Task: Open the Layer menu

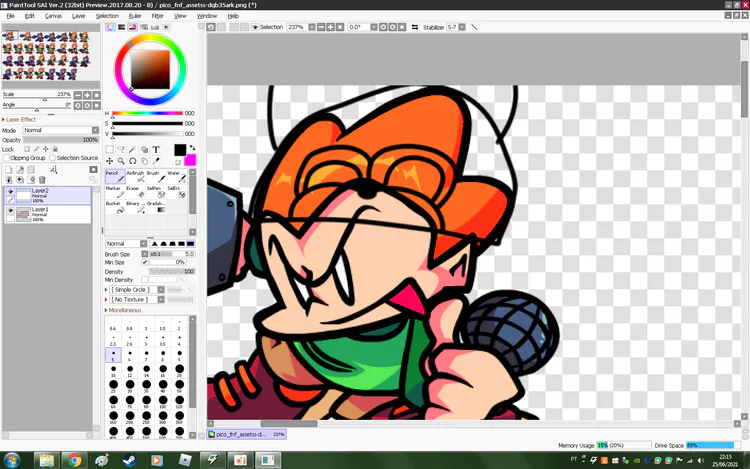Action: [78, 16]
